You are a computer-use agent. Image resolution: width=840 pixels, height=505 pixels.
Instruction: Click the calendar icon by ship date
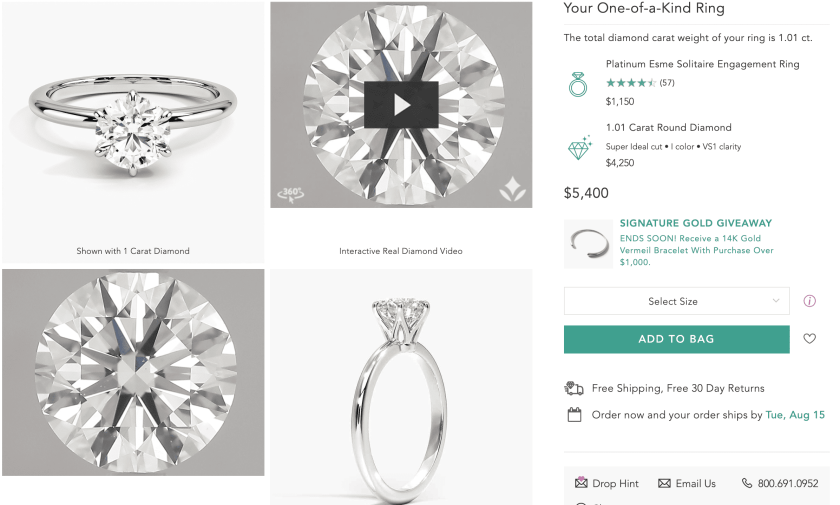coord(574,414)
